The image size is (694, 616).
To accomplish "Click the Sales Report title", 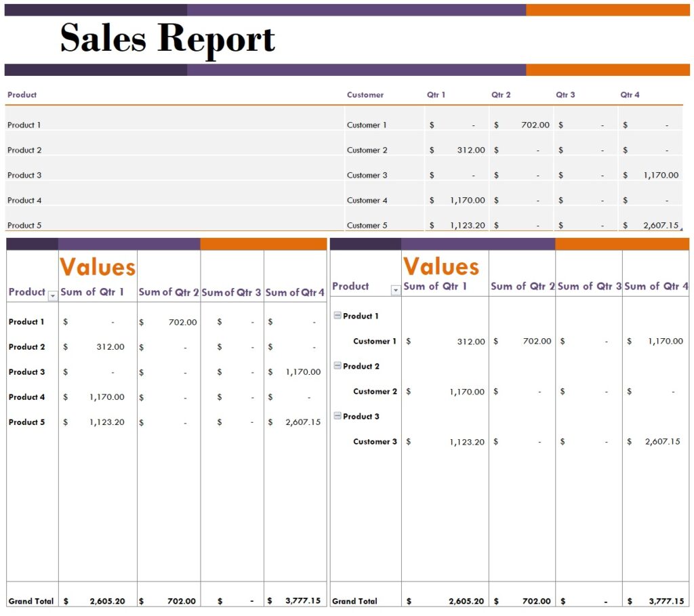I will coord(167,39).
